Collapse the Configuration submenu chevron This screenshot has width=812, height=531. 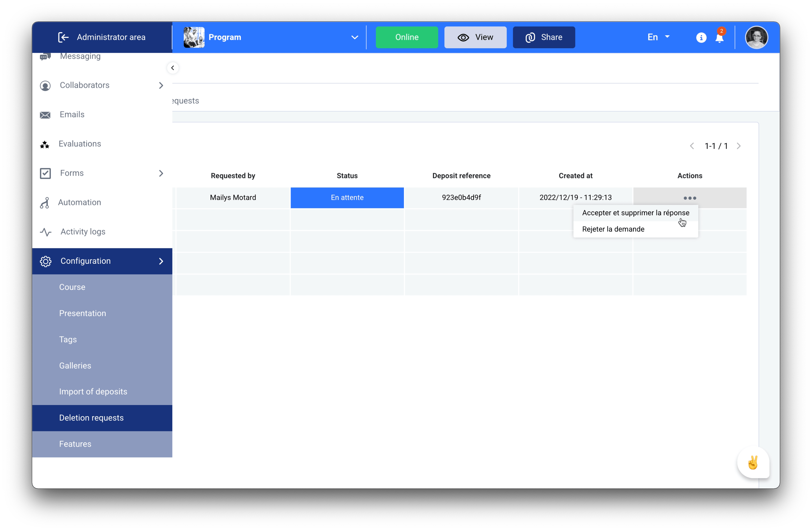[x=161, y=261]
